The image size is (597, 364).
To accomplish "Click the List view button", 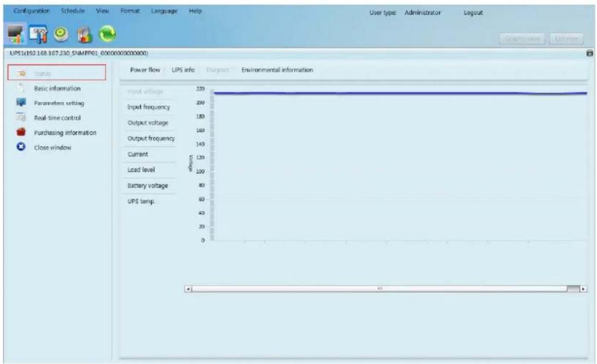I will click(x=566, y=39).
